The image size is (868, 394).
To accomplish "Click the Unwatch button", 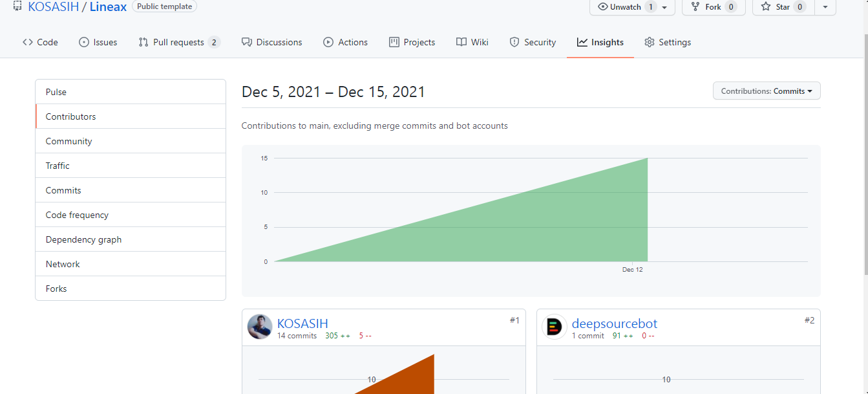I will click(632, 7).
